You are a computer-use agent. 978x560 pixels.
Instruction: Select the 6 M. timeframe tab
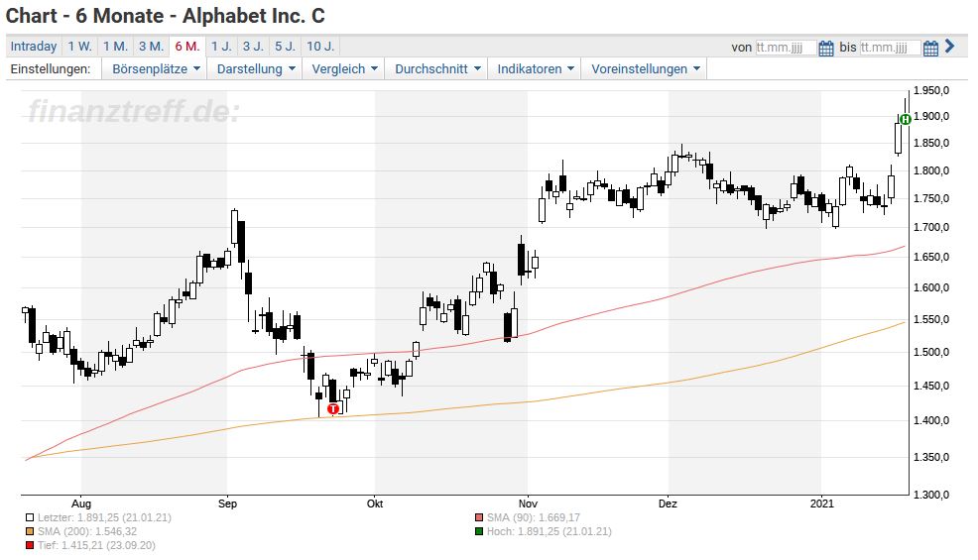tap(187, 47)
